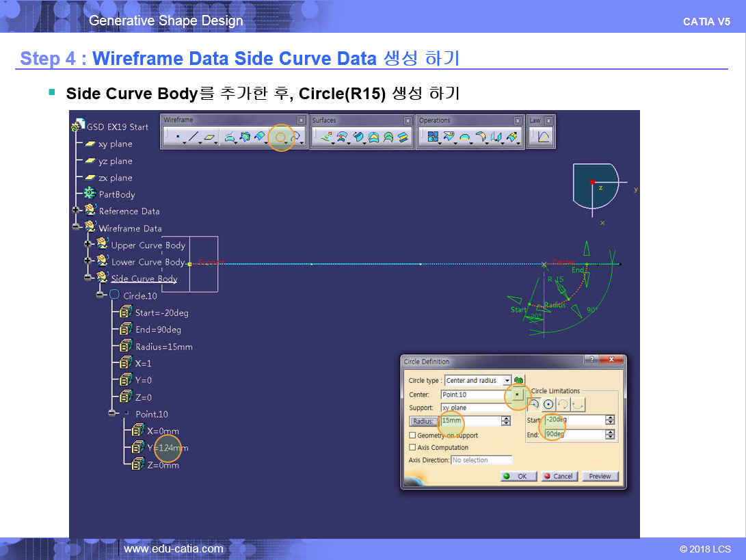Select xy plane in the specification tree

(x=115, y=144)
